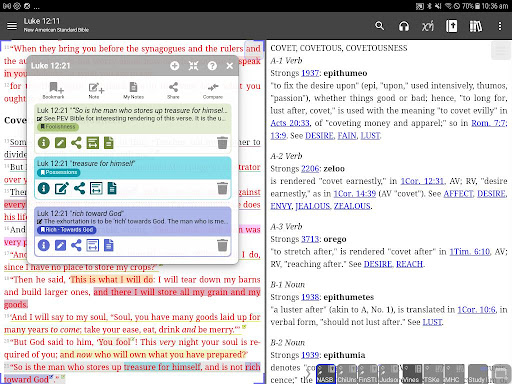Open Strongs 1937 link
Screen dimensions: 512x384
coord(310,73)
